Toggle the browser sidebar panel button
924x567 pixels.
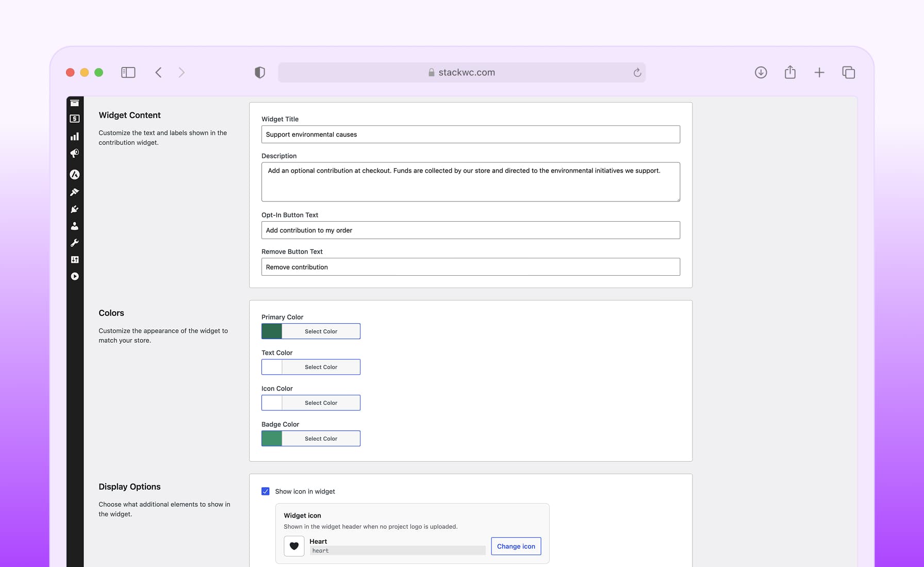(128, 73)
